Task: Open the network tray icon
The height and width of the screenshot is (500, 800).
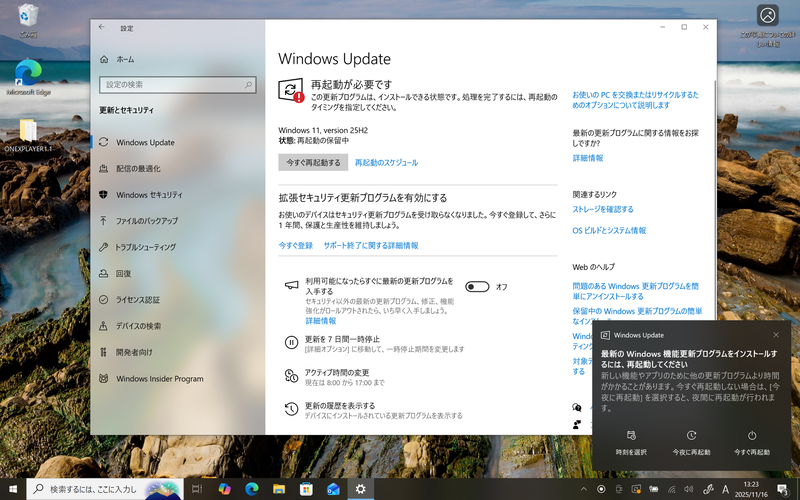Action: click(671, 489)
